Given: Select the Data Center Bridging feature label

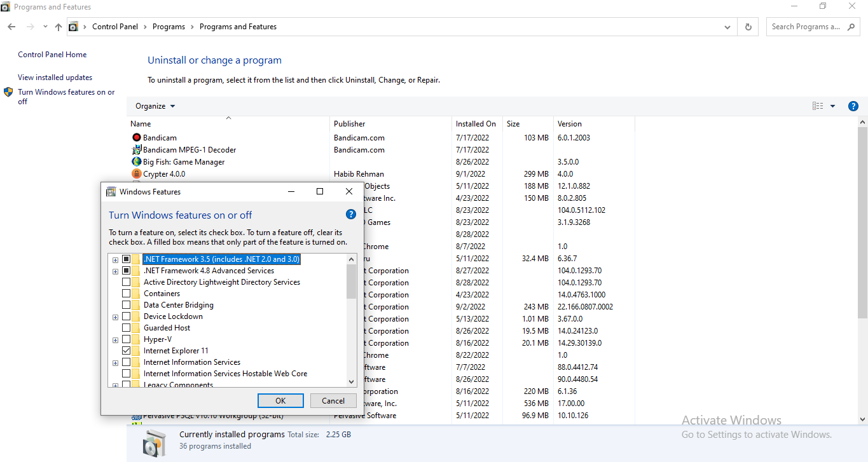Looking at the screenshot, I should (x=179, y=305).
